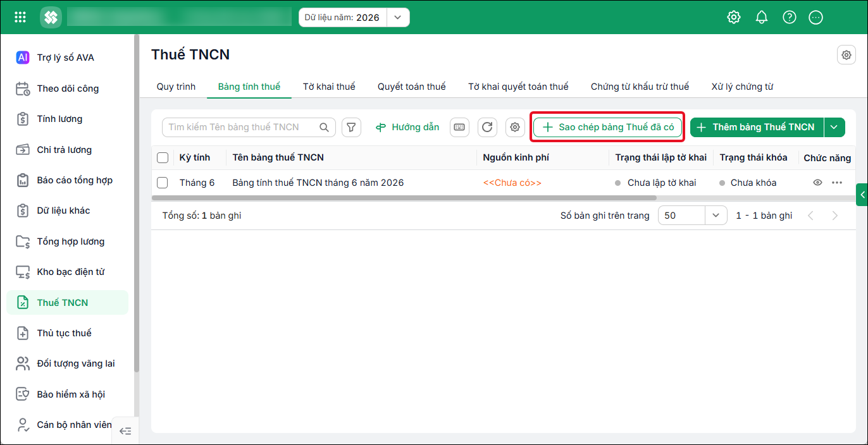This screenshot has width=868, height=445.
Task: Click the Kho bạc điện tử monitor icon
Action: click(23, 272)
